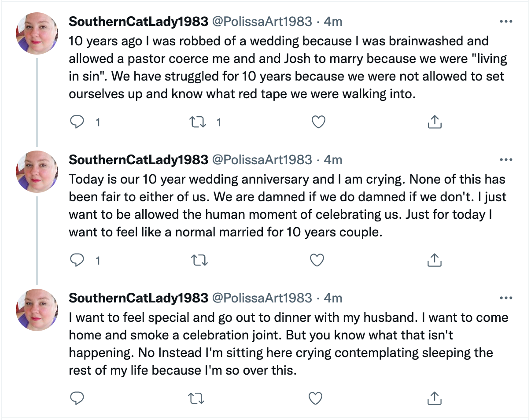This screenshot has width=531, height=420.
Task: Click profile avatar on the first tweet
Action: pos(37,33)
